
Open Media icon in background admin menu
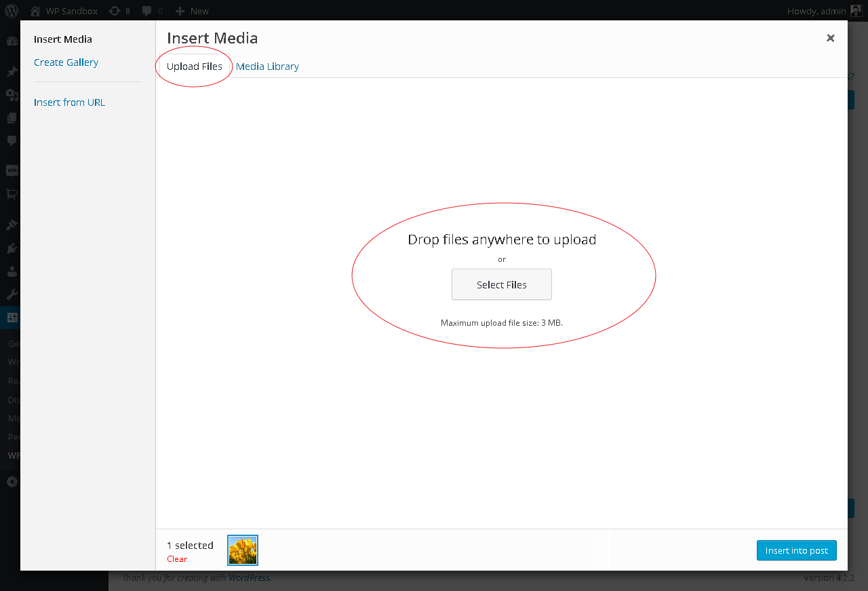point(12,95)
